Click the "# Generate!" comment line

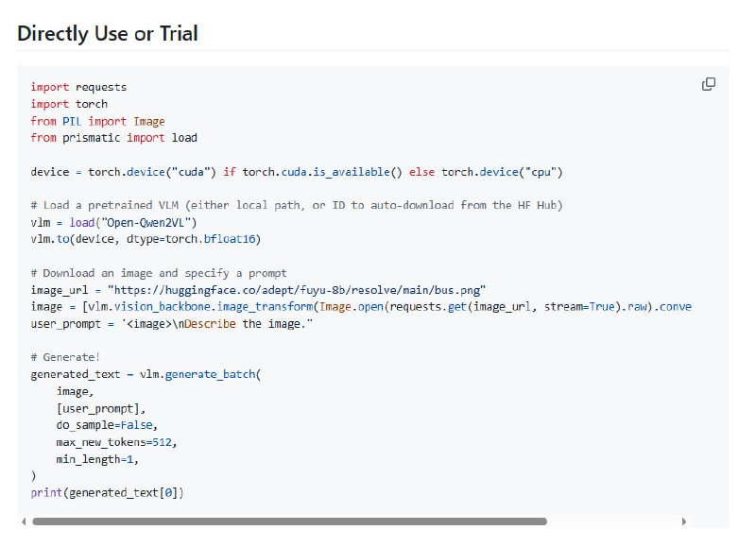62,357
